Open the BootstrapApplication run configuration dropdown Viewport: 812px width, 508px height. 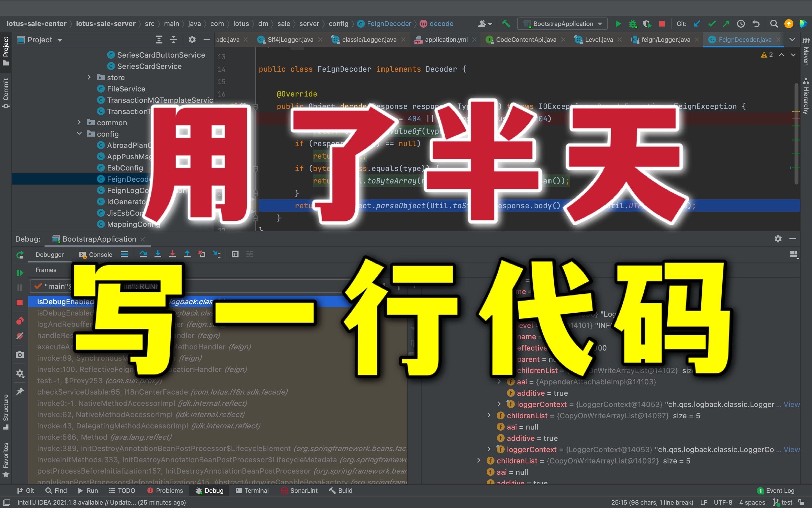pos(562,24)
